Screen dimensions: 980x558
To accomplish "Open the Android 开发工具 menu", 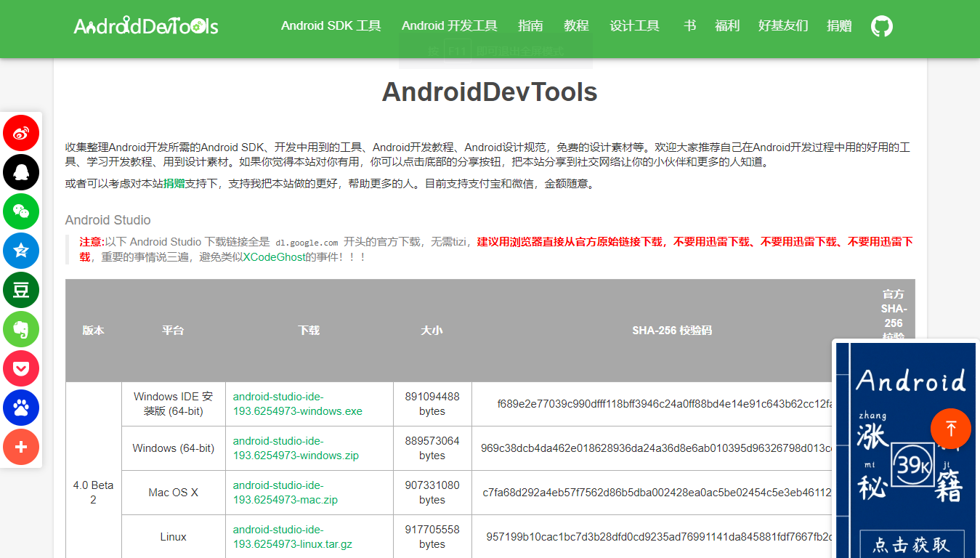I will tap(450, 26).
